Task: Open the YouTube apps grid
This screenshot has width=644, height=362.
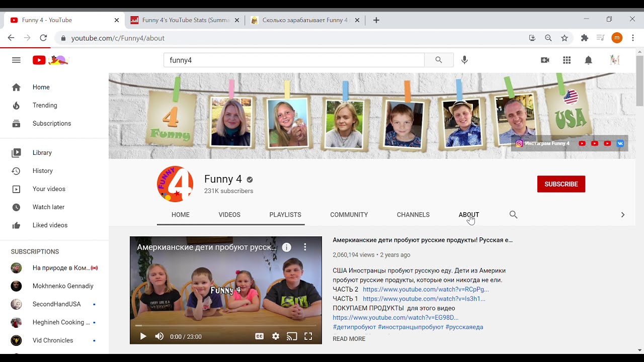Action: pos(567,60)
